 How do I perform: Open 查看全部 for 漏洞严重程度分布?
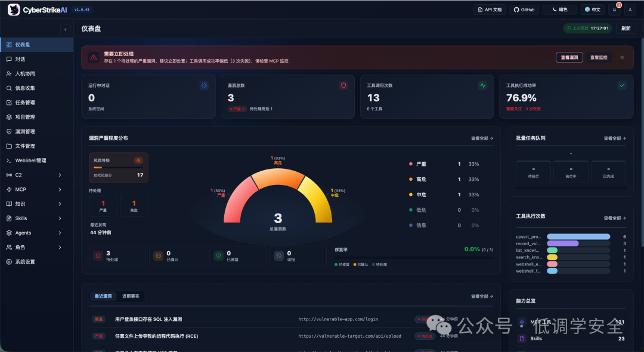coord(482,138)
